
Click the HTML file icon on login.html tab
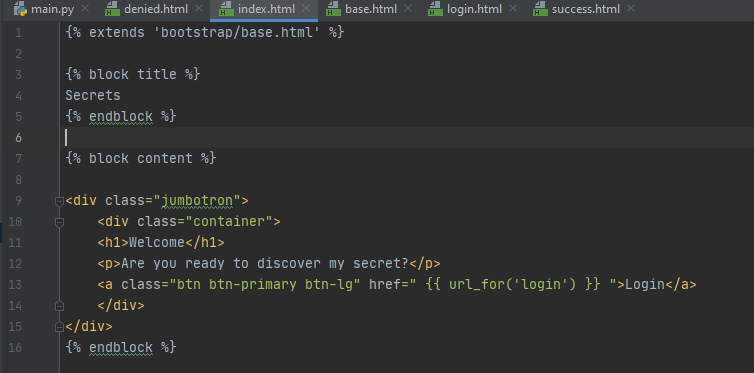[x=435, y=9]
